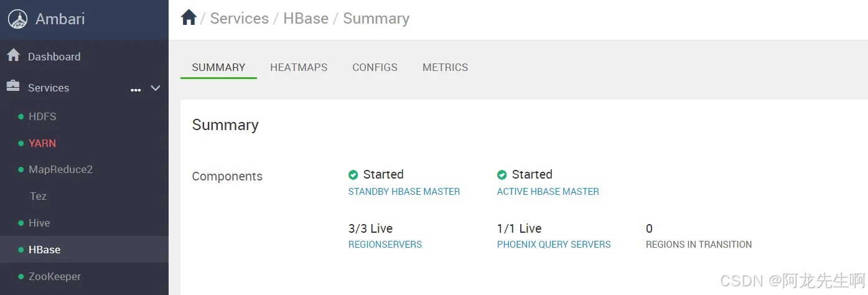The image size is (868, 295).
Task: Click the Active HBase Master green check icon
Action: [502, 175]
